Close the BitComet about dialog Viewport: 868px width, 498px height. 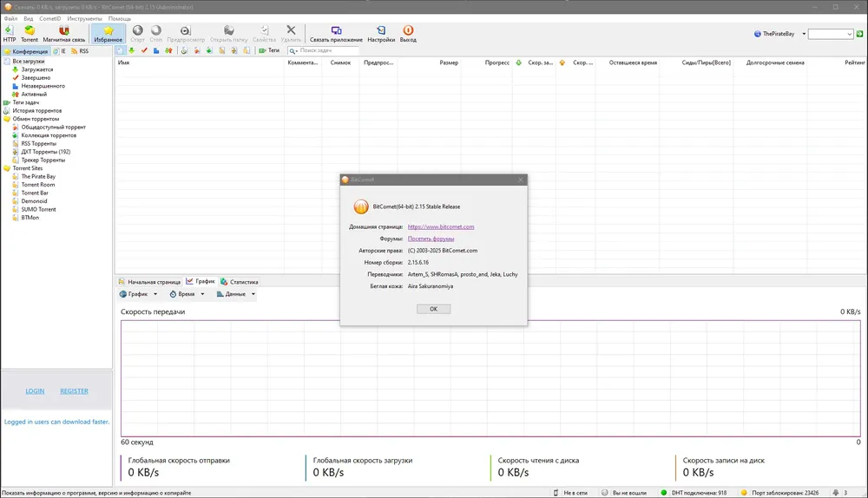pos(520,180)
